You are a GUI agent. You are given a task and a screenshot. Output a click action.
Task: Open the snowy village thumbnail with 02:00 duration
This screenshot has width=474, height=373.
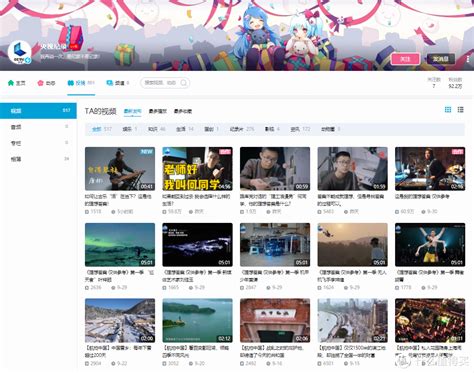pyautogui.click(x=120, y=320)
